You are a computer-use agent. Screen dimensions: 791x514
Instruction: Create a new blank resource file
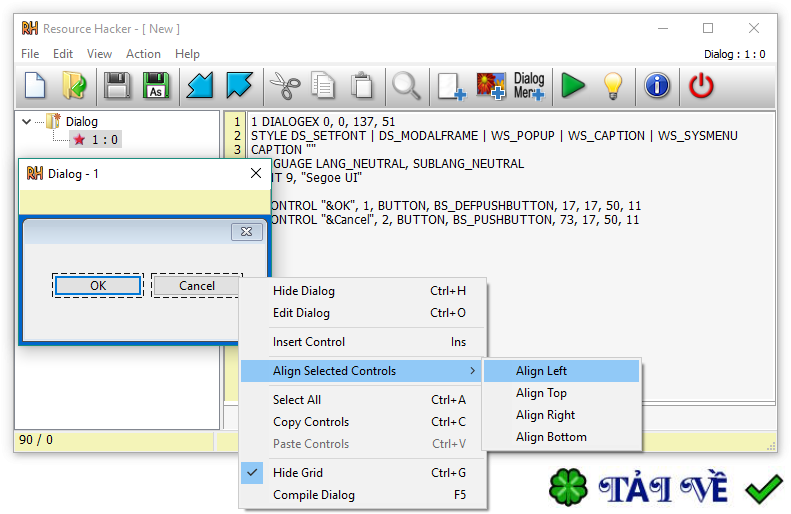tap(35, 85)
